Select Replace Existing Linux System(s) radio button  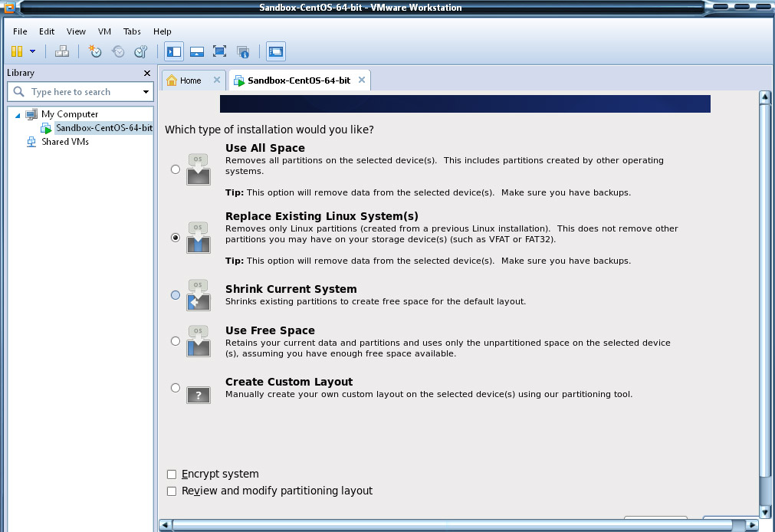point(176,238)
